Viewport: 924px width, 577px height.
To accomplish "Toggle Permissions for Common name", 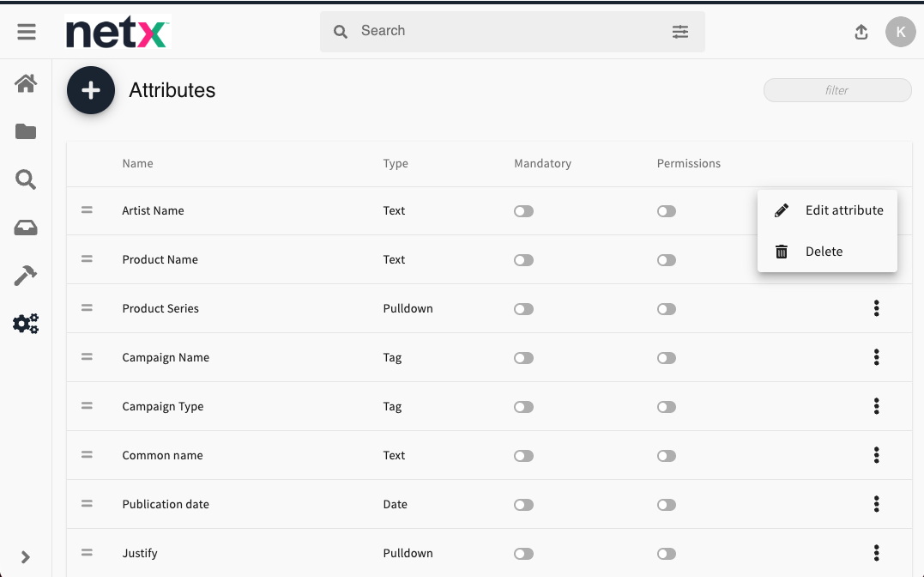I will 667,456.
